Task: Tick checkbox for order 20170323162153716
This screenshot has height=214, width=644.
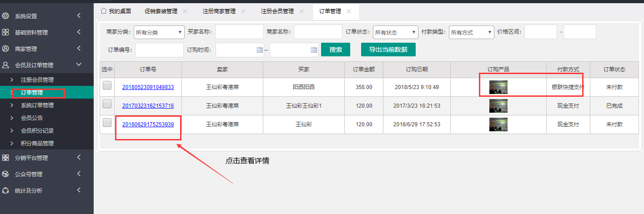Action: click(x=107, y=104)
